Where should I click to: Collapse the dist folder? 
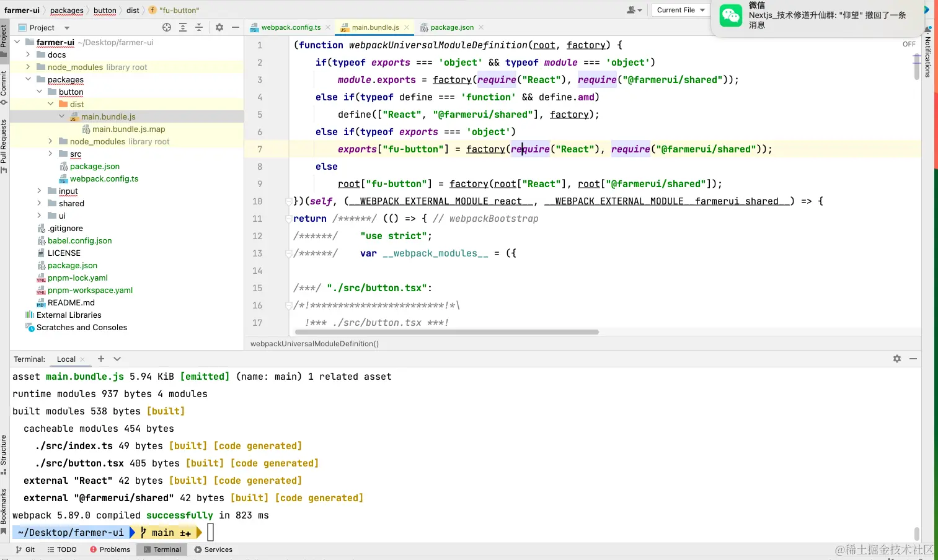[x=51, y=104]
